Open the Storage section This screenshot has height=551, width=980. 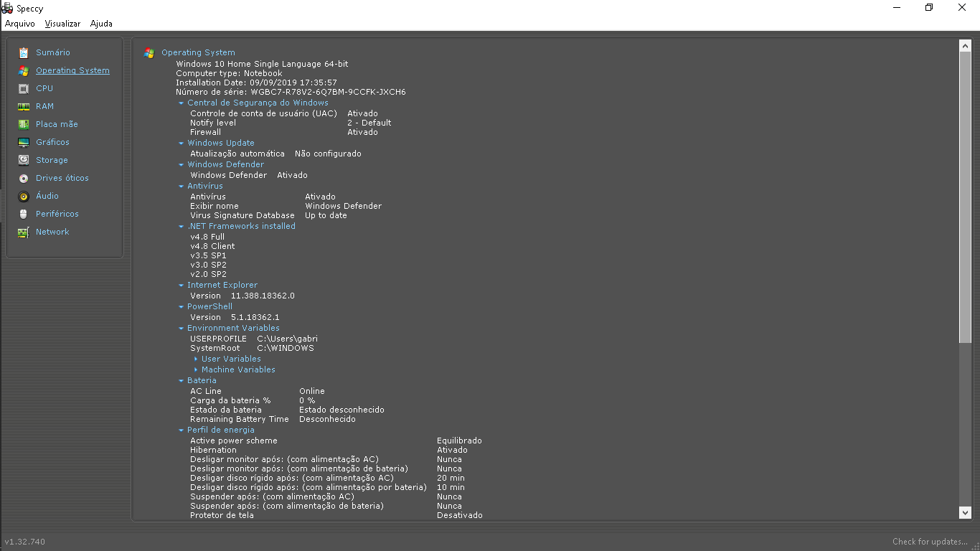[x=52, y=160]
